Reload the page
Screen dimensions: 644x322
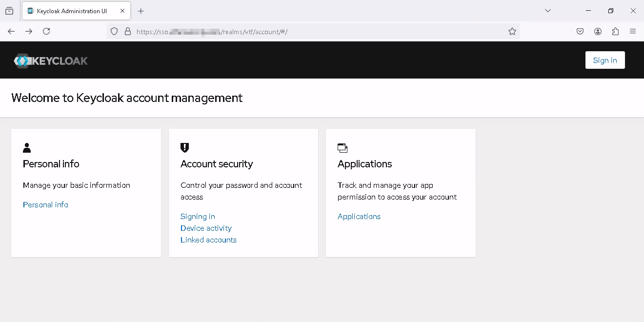(x=46, y=31)
